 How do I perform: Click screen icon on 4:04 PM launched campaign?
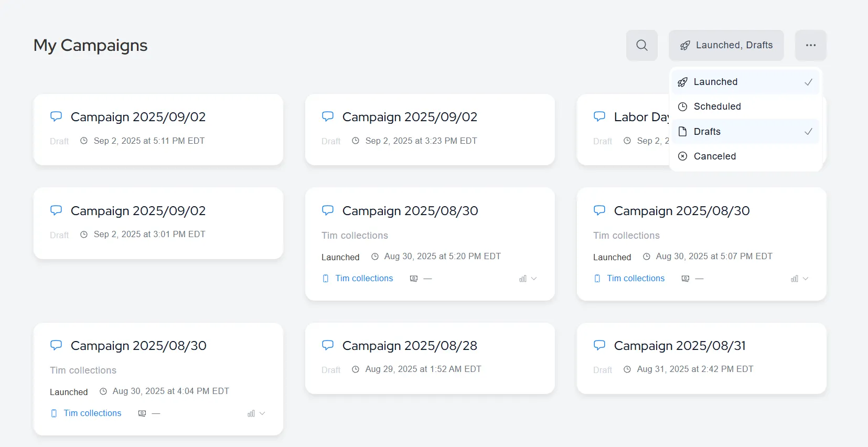(142, 413)
